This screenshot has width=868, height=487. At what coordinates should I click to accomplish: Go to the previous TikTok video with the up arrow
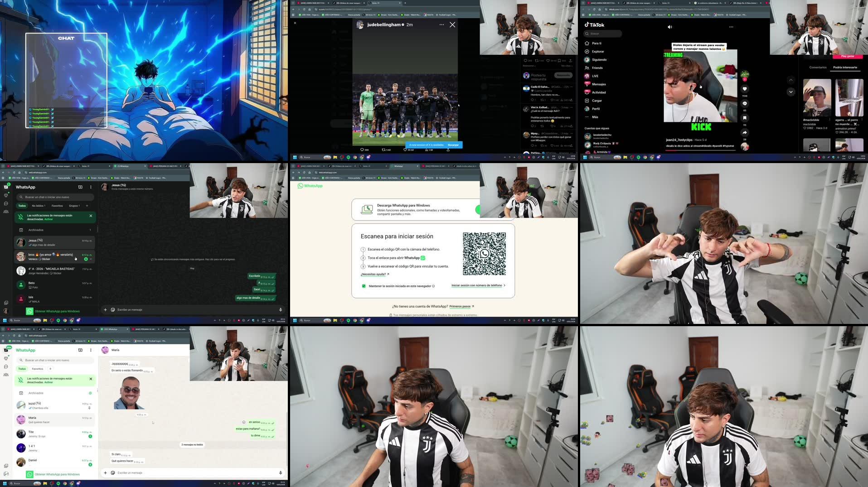[791, 80]
